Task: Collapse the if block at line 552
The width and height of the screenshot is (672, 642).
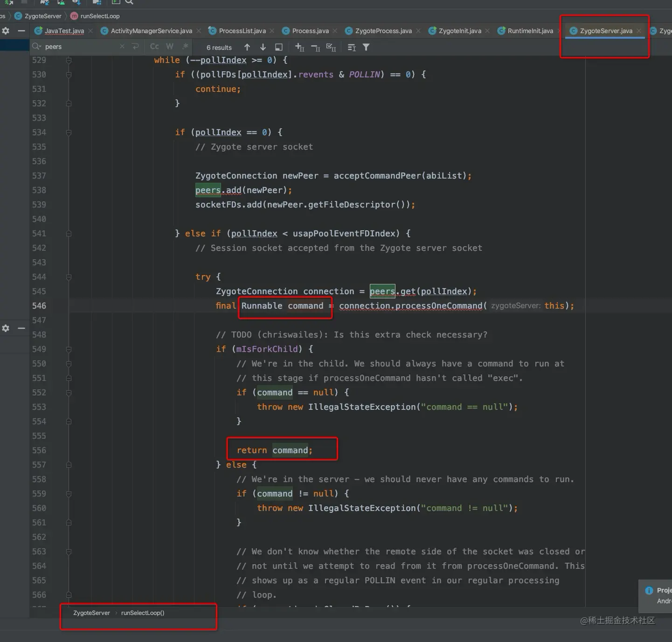Action: (69, 393)
